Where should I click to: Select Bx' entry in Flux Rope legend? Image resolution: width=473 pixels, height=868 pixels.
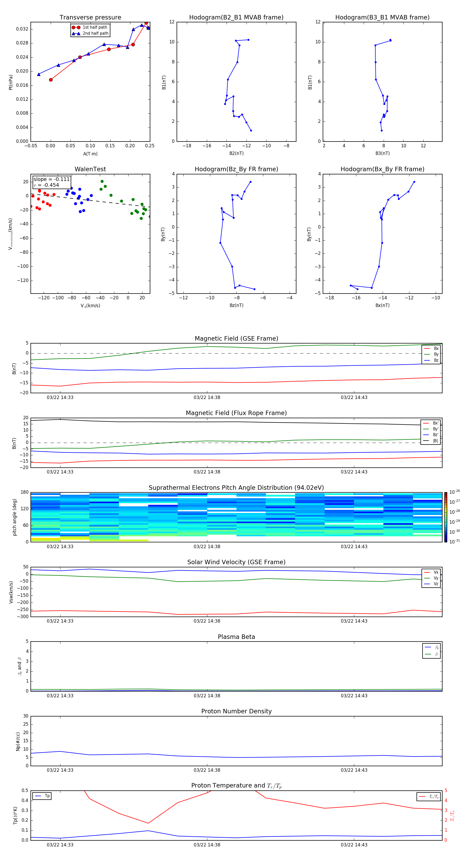click(431, 423)
